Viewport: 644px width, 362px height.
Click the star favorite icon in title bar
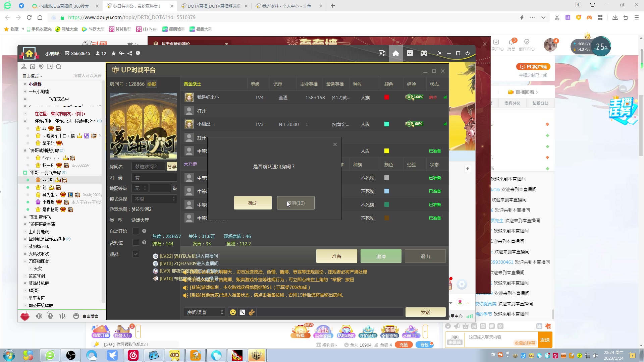pyautogui.click(x=114, y=53)
